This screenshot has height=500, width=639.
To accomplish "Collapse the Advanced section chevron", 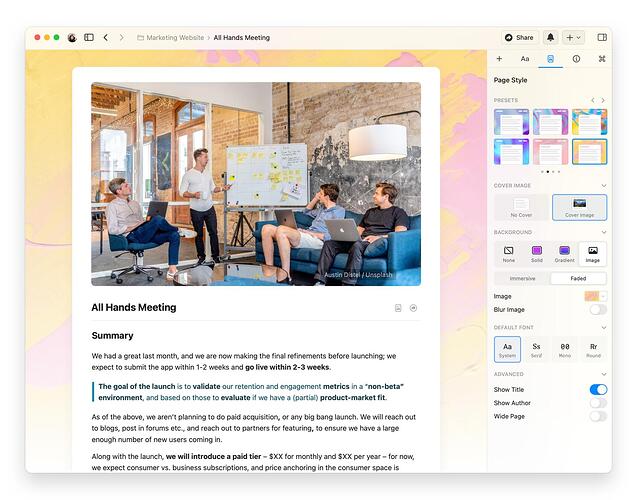I will (x=603, y=374).
